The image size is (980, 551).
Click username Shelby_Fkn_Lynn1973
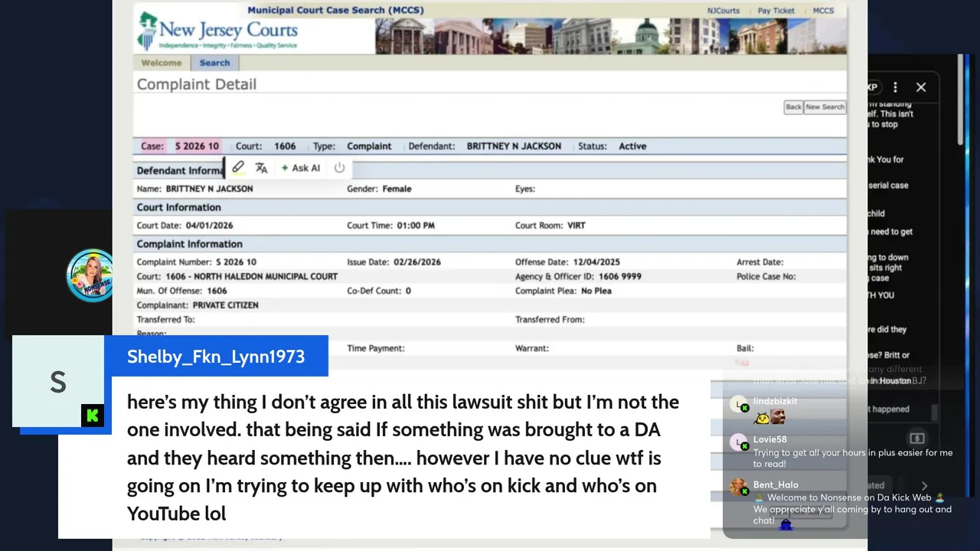click(x=216, y=357)
